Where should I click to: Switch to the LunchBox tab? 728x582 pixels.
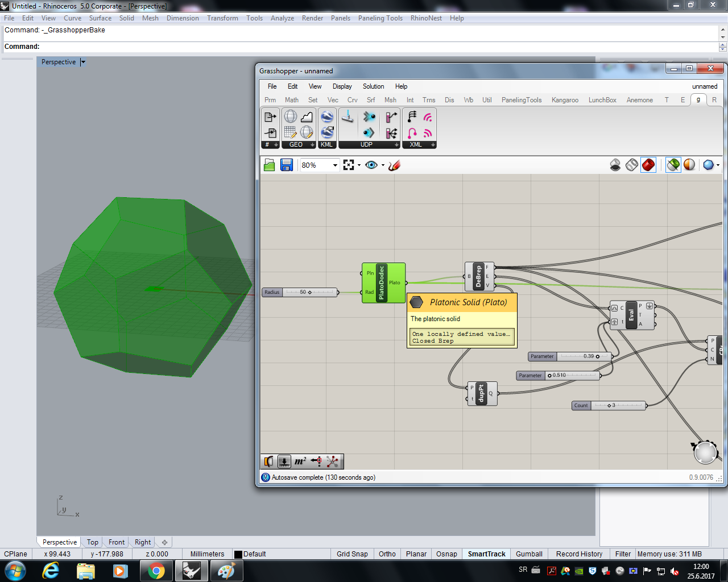coord(602,100)
